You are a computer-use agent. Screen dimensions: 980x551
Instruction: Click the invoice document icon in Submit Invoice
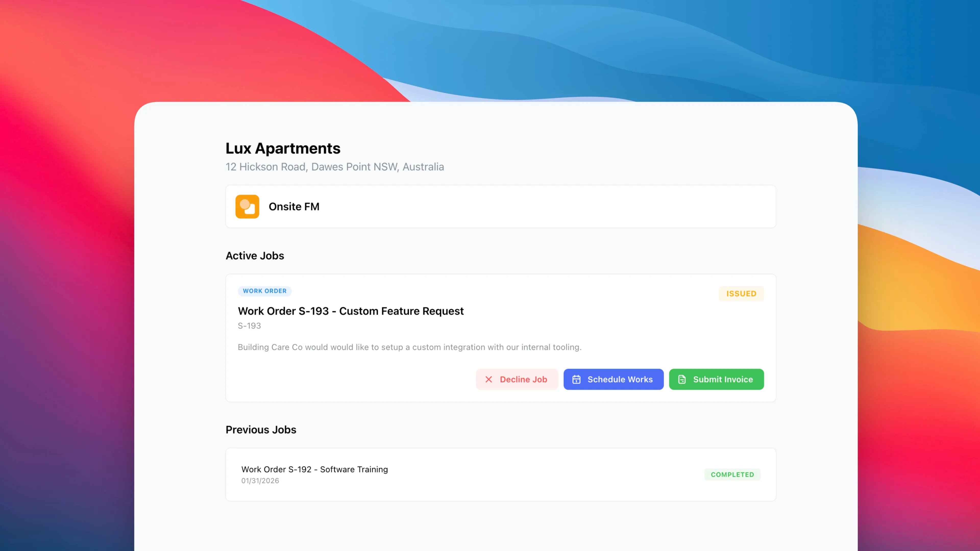681,379
